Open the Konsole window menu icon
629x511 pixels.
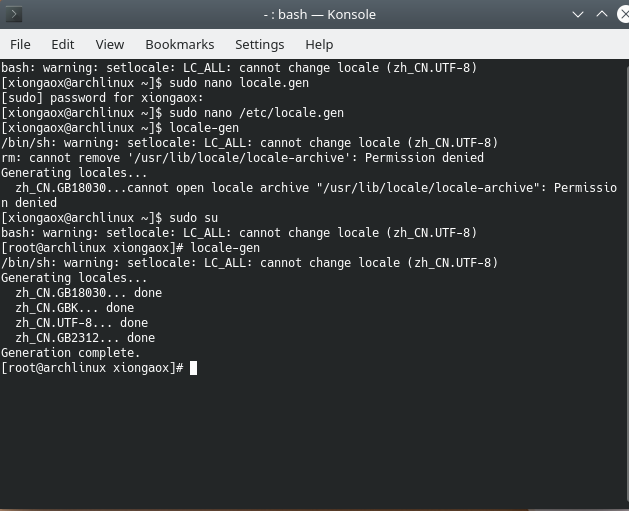coord(14,14)
